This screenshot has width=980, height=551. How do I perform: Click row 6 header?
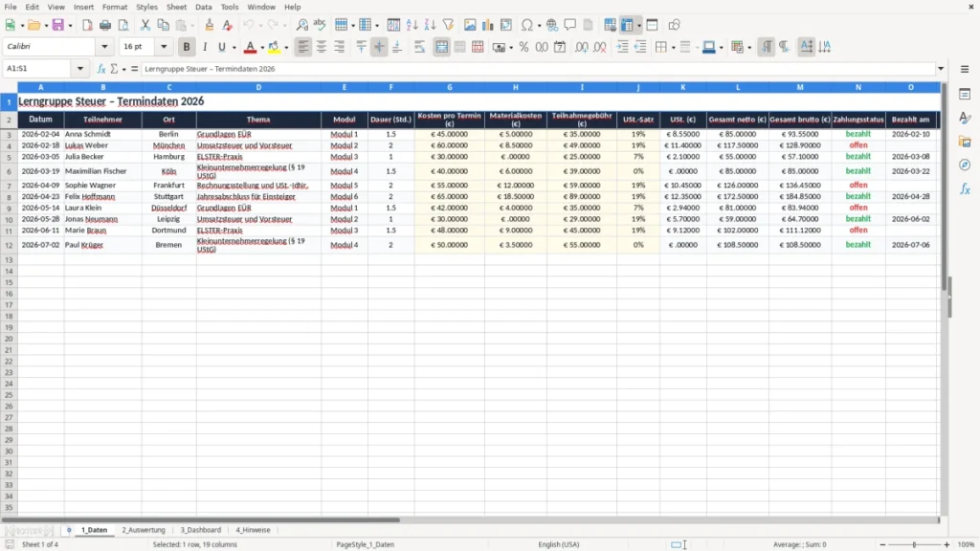9,171
